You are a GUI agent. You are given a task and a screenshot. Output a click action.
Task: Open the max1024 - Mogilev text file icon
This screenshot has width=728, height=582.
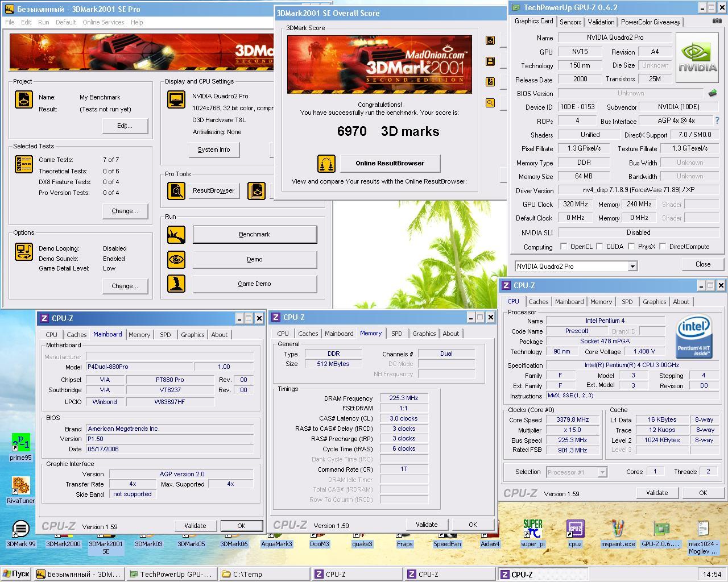point(703,537)
